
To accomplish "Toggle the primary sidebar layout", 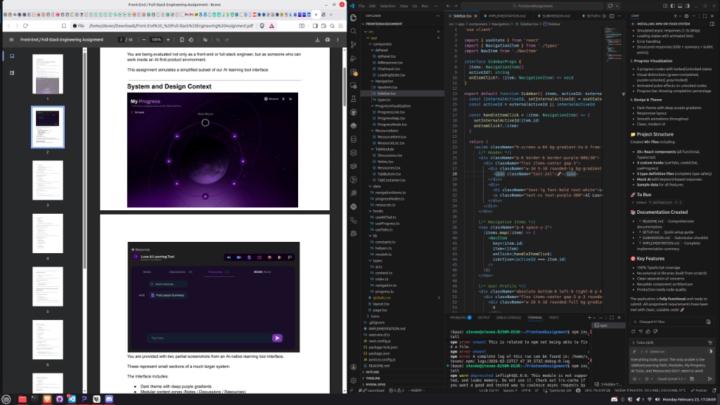I will [x=672, y=6].
